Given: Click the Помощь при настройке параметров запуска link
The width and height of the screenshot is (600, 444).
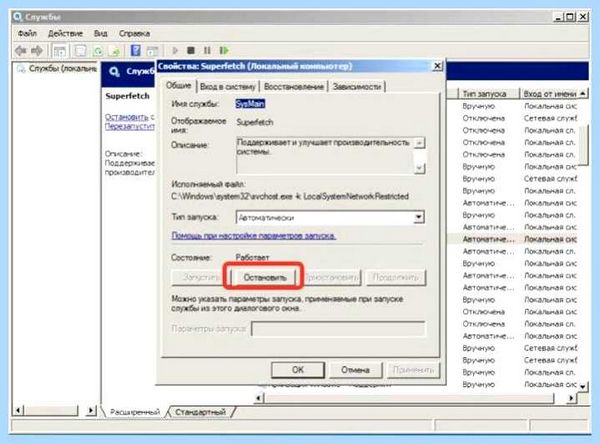Looking at the screenshot, I should point(254,235).
